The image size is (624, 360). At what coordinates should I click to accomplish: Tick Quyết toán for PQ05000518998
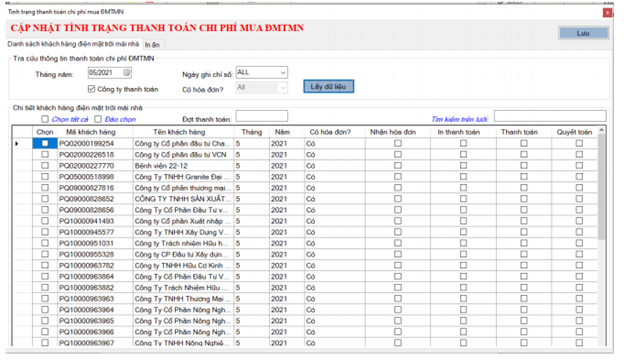pyautogui.click(x=579, y=177)
